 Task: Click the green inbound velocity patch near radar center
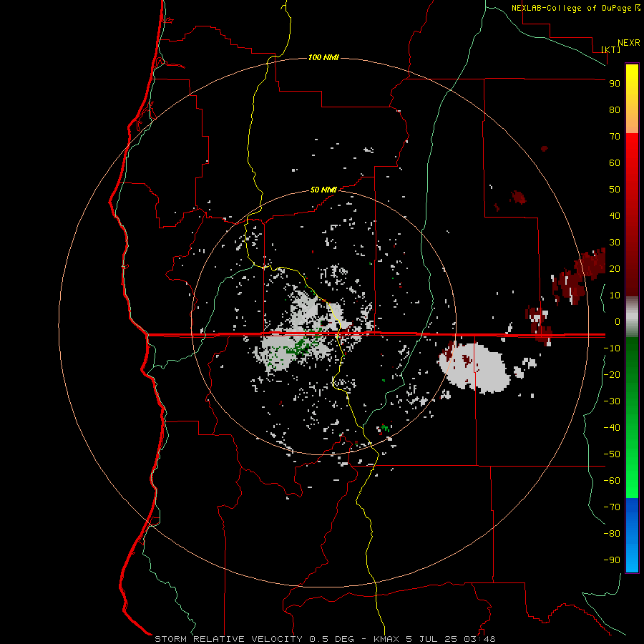pos(302,346)
